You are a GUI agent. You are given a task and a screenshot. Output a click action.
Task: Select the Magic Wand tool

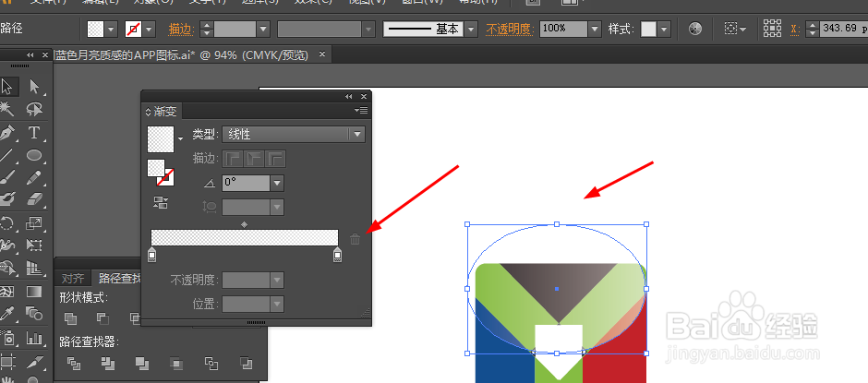(x=7, y=109)
